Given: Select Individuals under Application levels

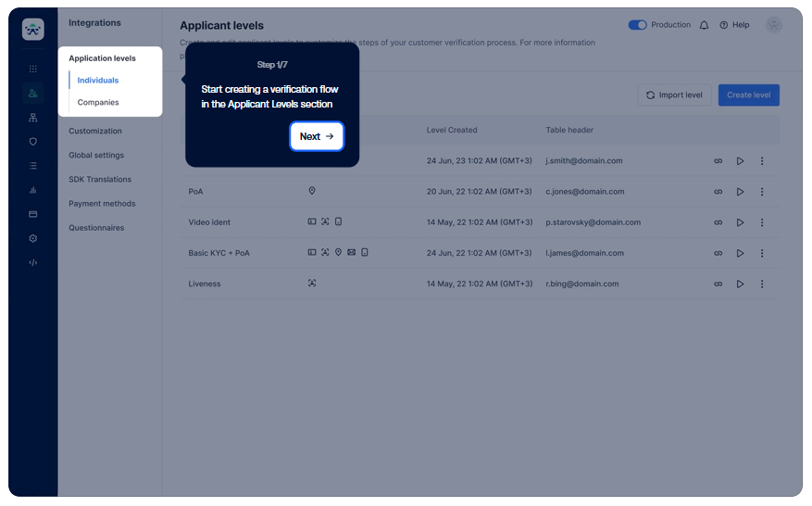Looking at the screenshot, I should (x=98, y=81).
